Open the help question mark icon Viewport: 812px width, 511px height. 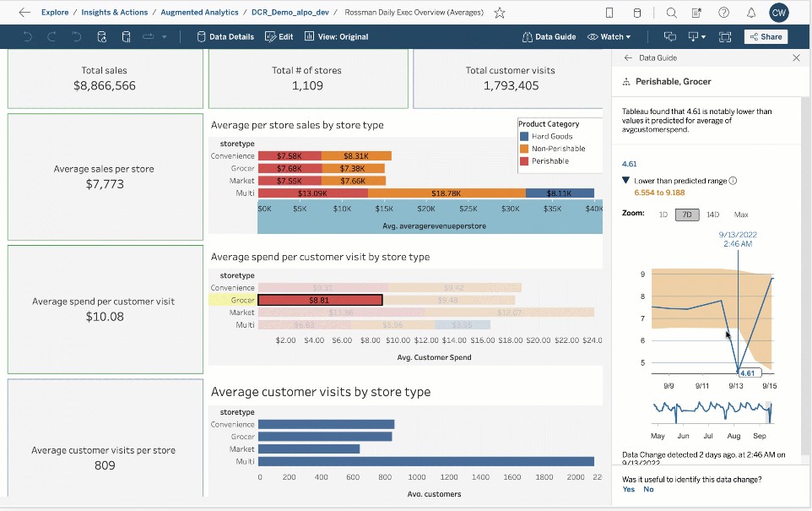[x=723, y=13]
